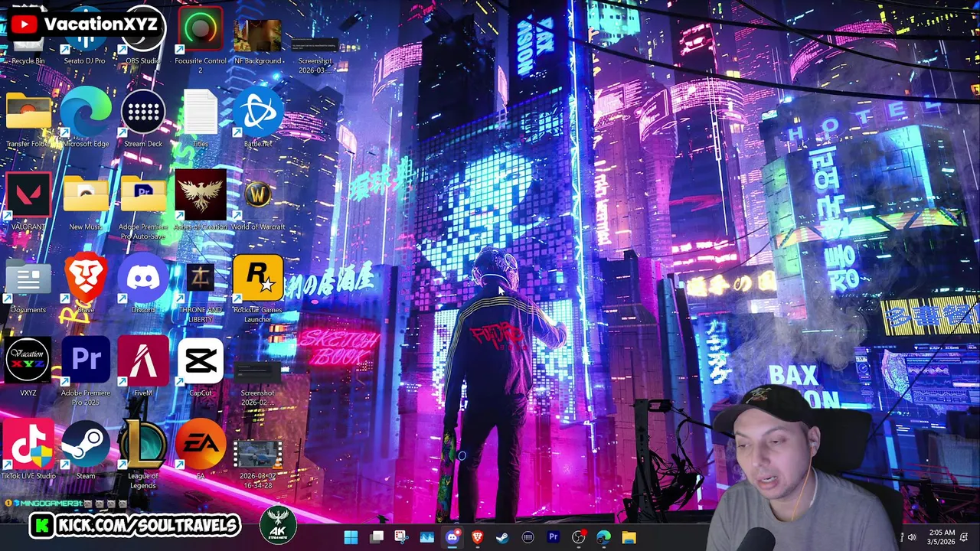Launch Adobe Premiere Pro 2025 shortcut
The image size is (980, 551).
click(x=86, y=372)
